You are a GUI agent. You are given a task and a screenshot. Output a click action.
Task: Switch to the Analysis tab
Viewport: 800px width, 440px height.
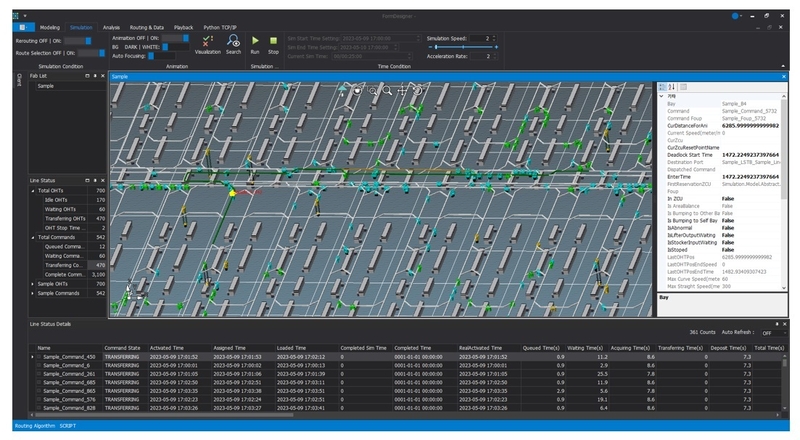tap(111, 28)
